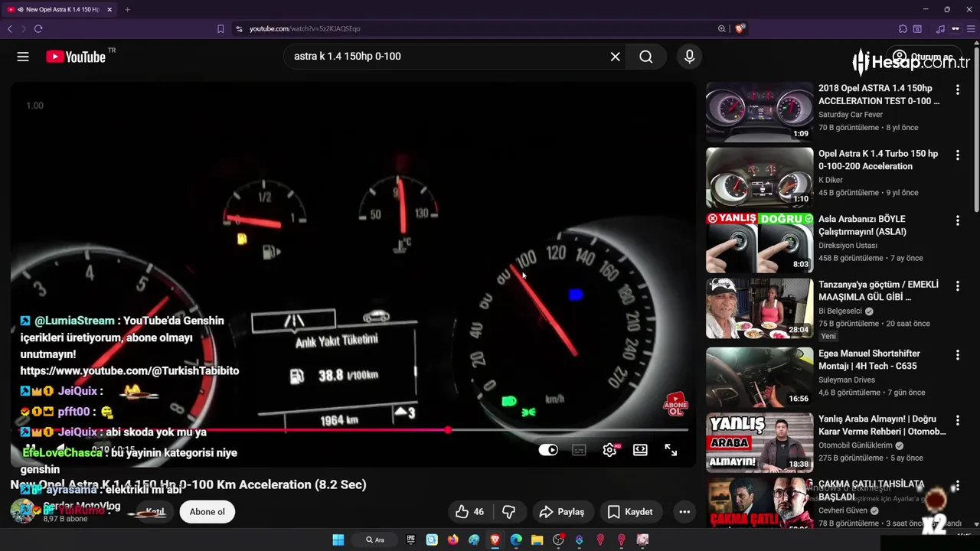
Task: Open options for the Tanzanya'ya göçtüm video
Action: (x=957, y=286)
